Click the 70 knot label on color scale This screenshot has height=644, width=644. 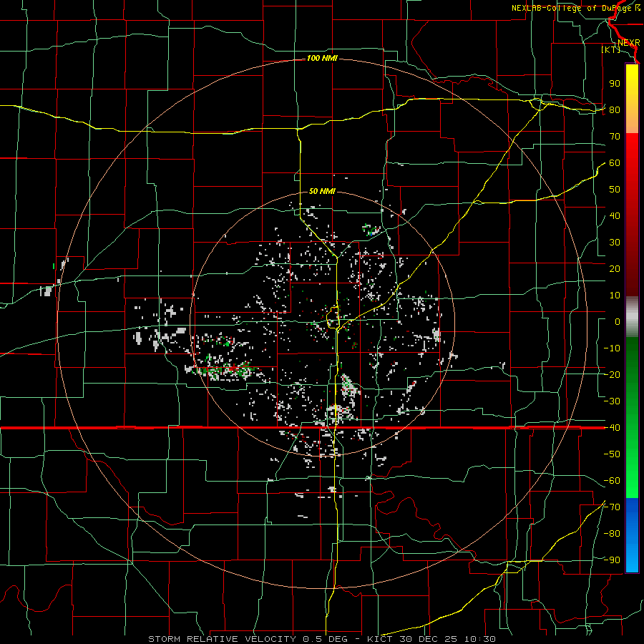(x=615, y=137)
